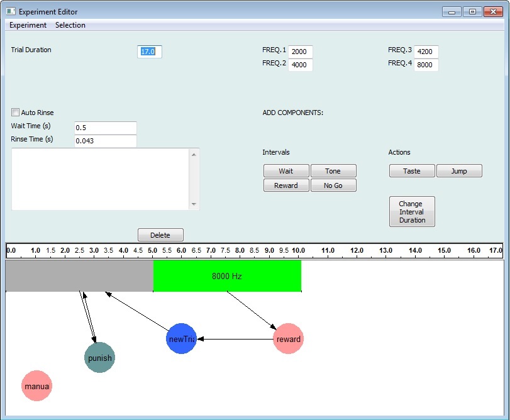Image resolution: width=510 pixels, height=420 pixels.
Task: Add a Reward interval
Action: pos(286,185)
